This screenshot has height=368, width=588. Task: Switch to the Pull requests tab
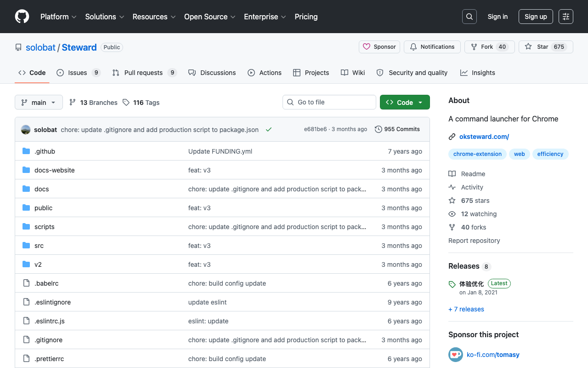(x=144, y=73)
